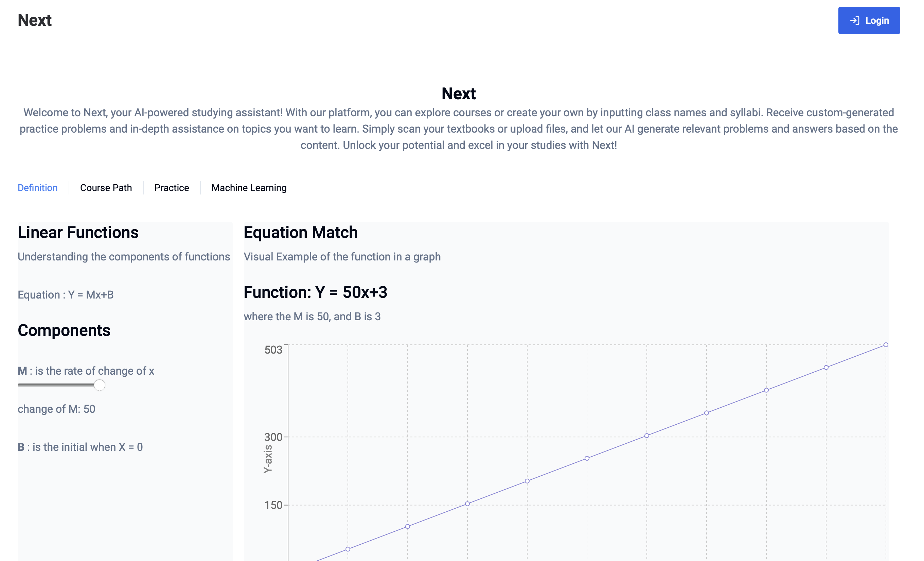Switch to the Course Path tab
Image resolution: width=924 pixels, height=561 pixels.
pyautogui.click(x=106, y=188)
